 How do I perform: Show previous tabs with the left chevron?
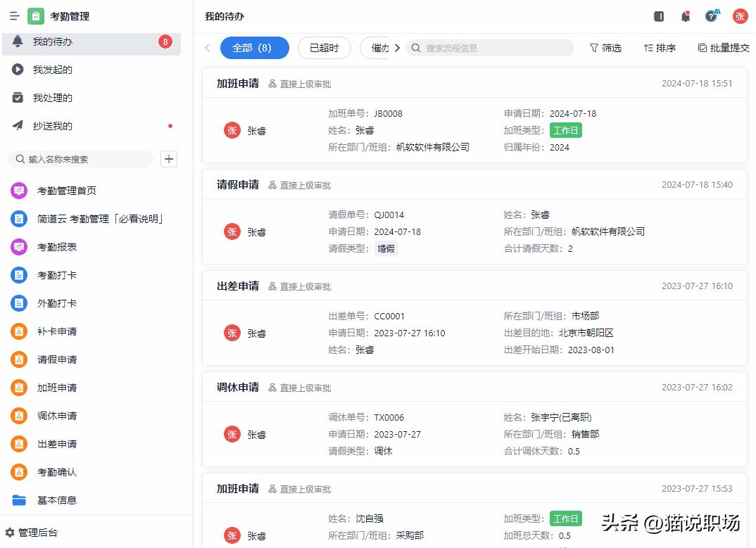(208, 48)
